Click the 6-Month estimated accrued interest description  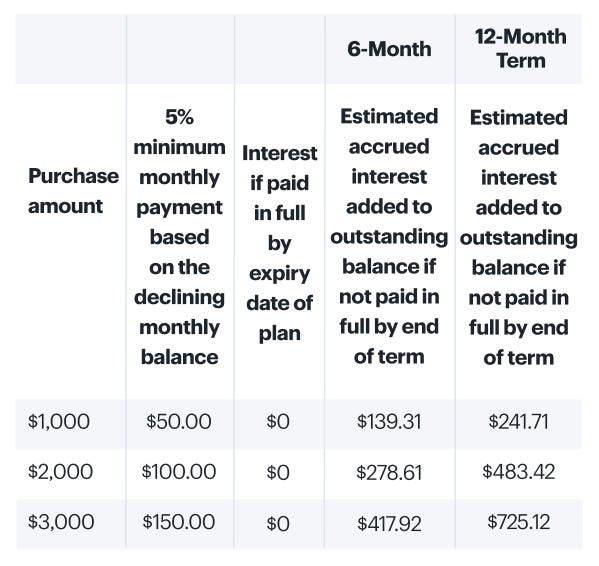click(x=389, y=236)
